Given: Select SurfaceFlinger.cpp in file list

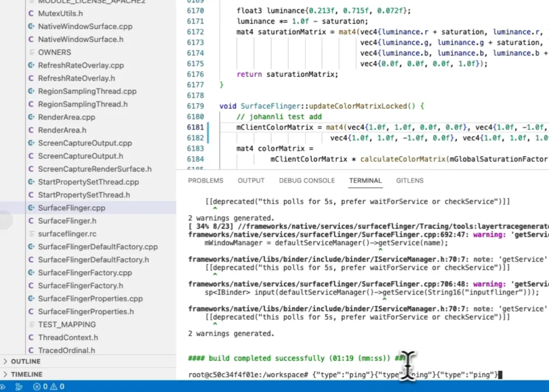Looking at the screenshot, I should pyautogui.click(x=72, y=208).
